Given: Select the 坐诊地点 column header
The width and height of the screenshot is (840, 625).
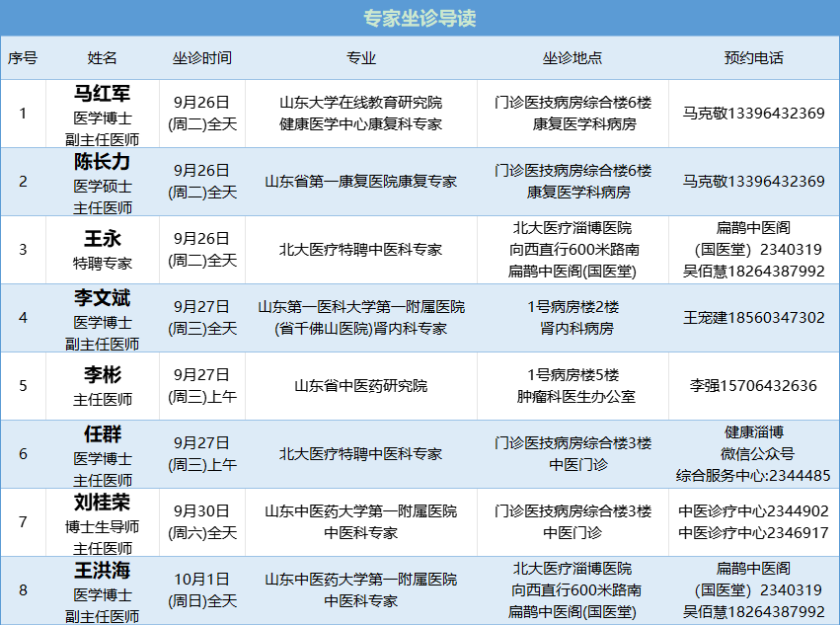Looking at the screenshot, I should click(x=573, y=58).
